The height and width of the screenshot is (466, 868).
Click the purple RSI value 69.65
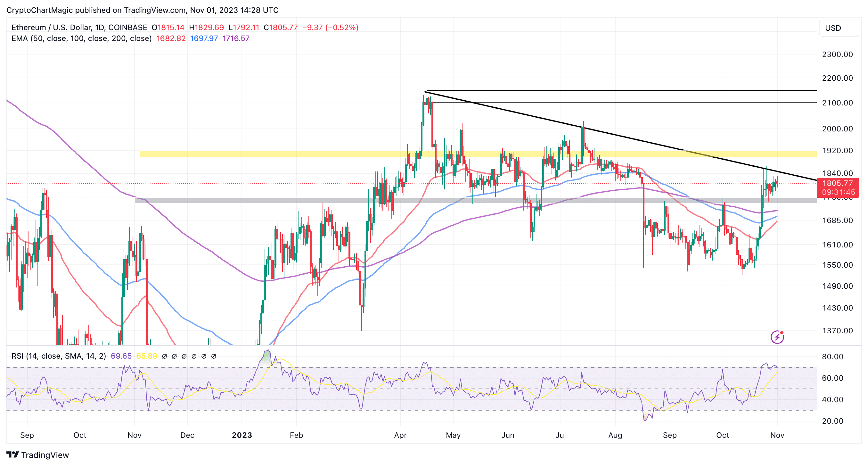[x=121, y=356]
